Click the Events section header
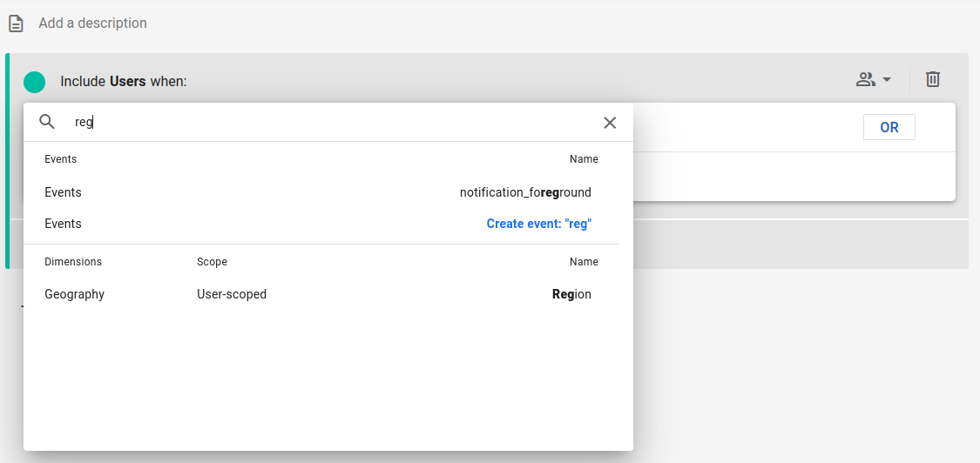The image size is (980, 463). (61, 159)
